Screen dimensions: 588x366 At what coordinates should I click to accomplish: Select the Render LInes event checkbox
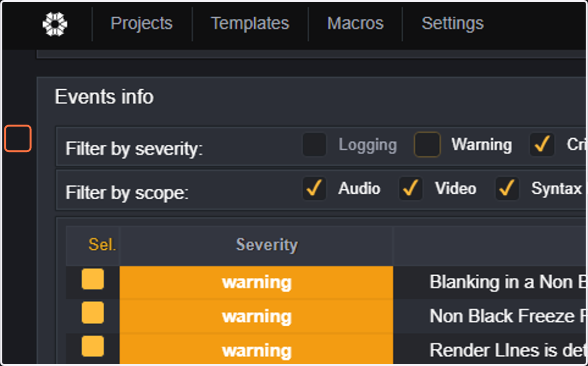pyautogui.click(x=93, y=346)
